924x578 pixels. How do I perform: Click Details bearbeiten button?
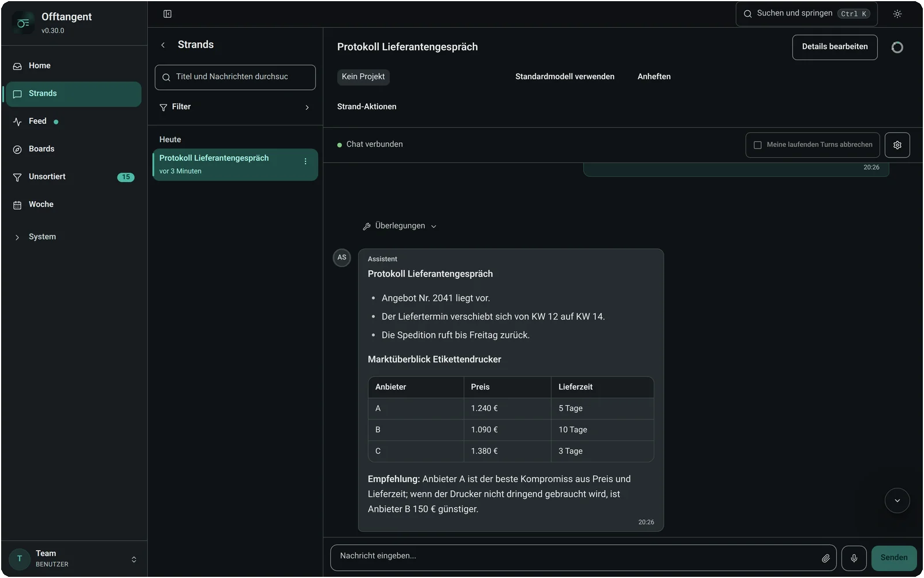[x=834, y=47]
